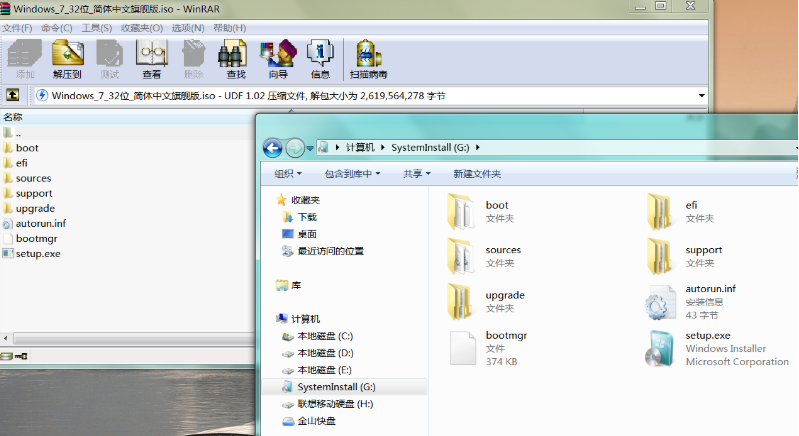The image size is (799, 436).
Task: Open the 组织 (Organize) dropdown
Action: [x=294, y=174]
